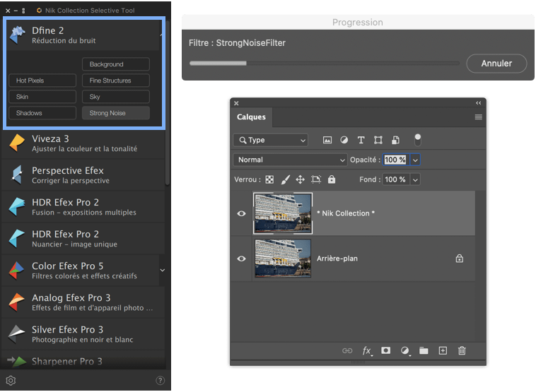
Task: Open Perspective Efex plugin icon
Action: (17, 174)
